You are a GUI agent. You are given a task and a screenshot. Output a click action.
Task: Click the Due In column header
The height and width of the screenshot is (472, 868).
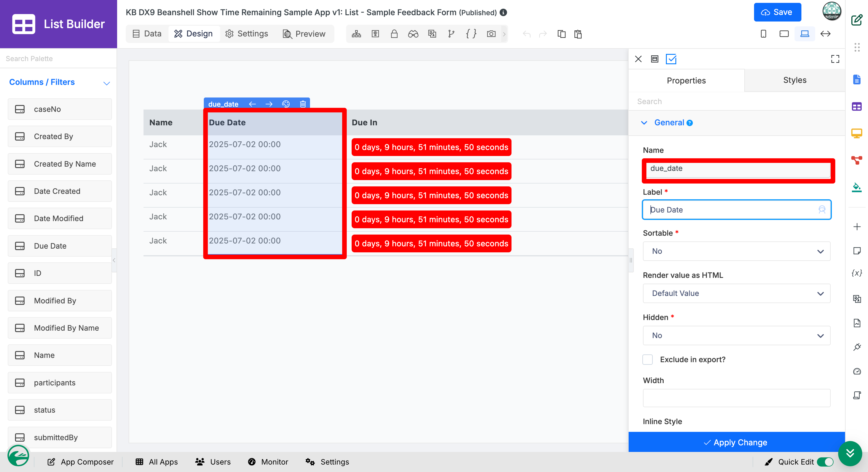click(x=364, y=122)
